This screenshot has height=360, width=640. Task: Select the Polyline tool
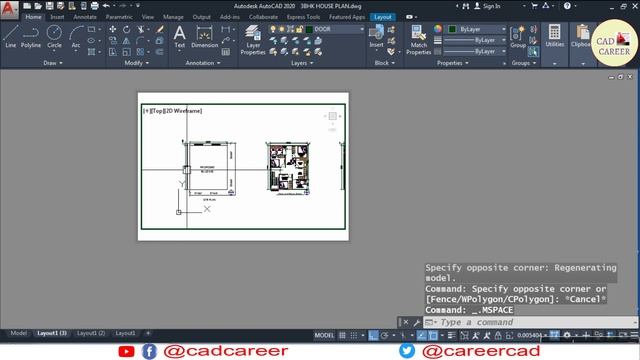click(31, 37)
